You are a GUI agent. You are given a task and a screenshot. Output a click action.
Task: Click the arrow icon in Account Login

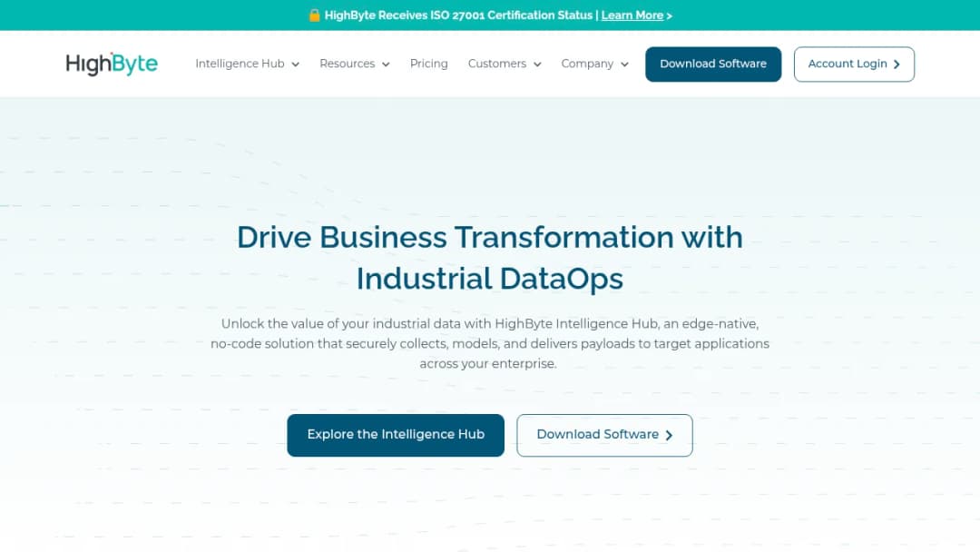897,64
